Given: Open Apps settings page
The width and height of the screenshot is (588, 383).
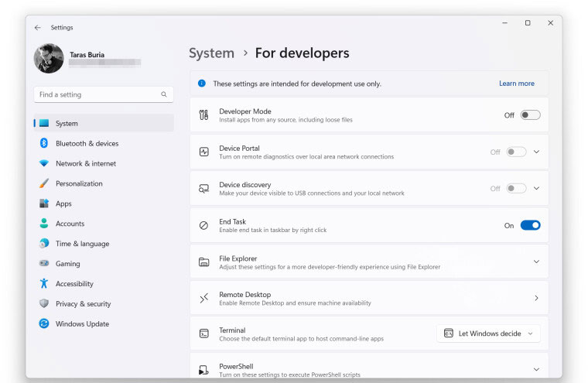Looking at the screenshot, I should point(104,203).
